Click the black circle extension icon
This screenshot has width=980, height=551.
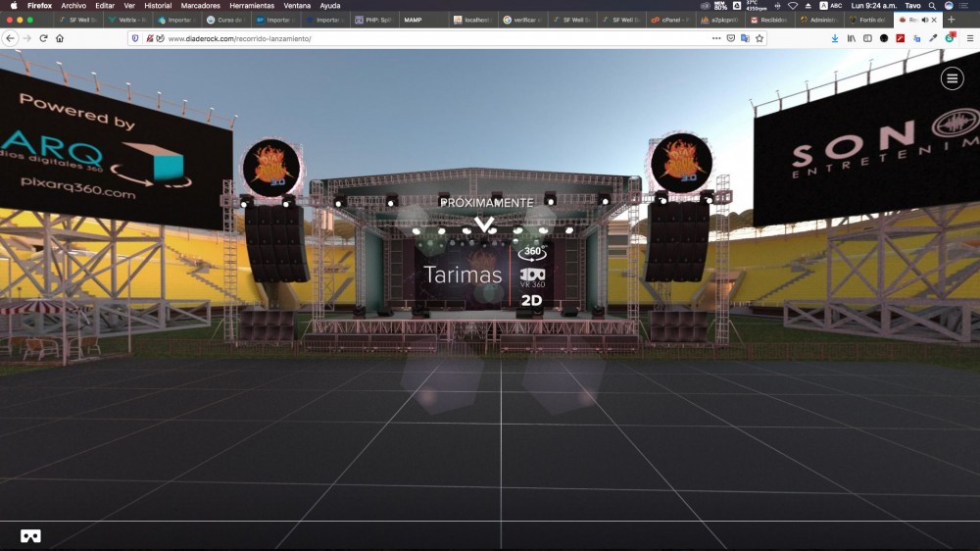pyautogui.click(x=884, y=38)
